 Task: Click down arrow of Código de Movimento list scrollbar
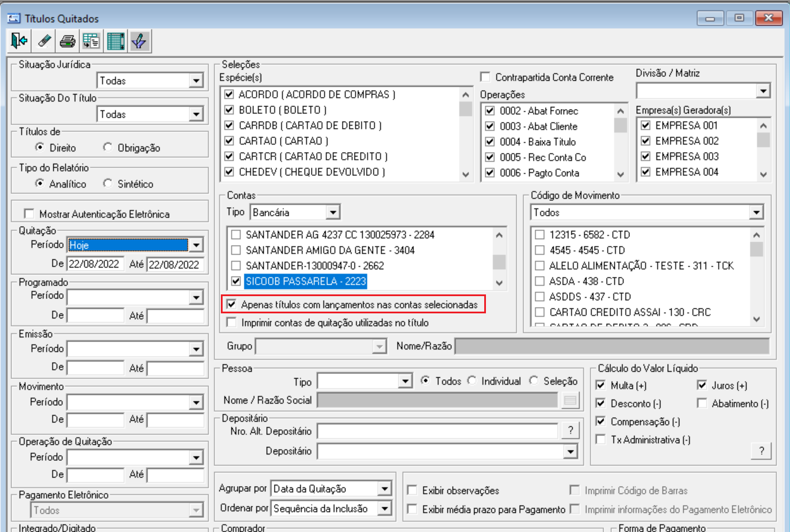tap(756, 319)
